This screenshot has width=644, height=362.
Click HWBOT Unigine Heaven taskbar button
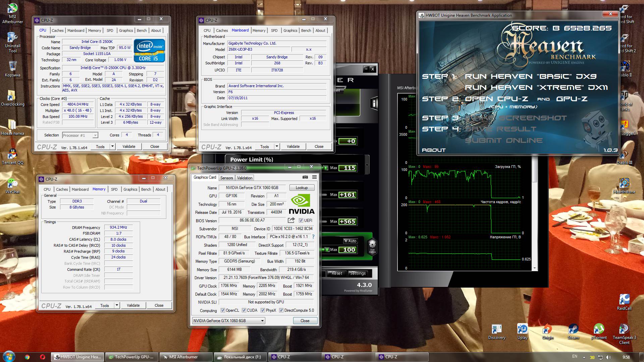tap(77, 357)
